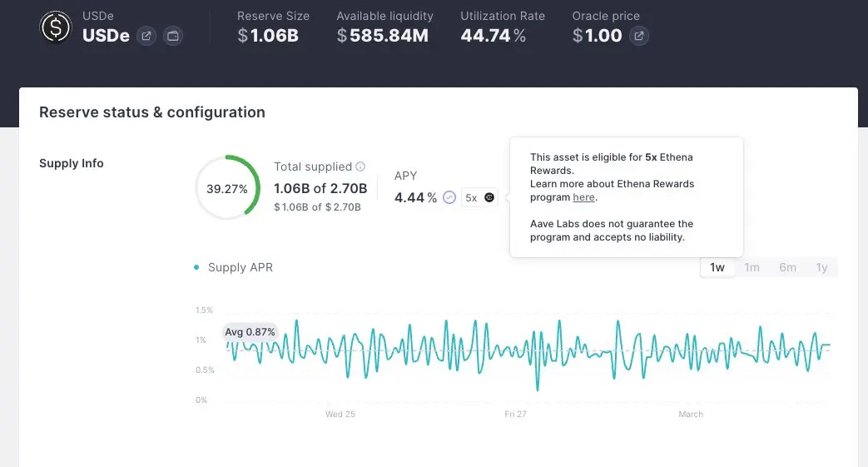This screenshot has height=467, width=868.
Task: Click the add-to-wallet icon beside USDe
Action: click(173, 36)
